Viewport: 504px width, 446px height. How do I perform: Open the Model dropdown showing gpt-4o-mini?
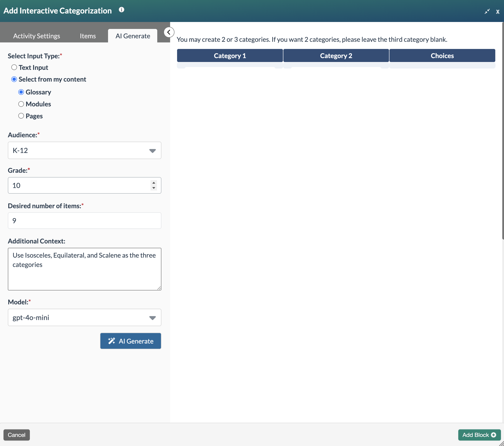(x=84, y=317)
